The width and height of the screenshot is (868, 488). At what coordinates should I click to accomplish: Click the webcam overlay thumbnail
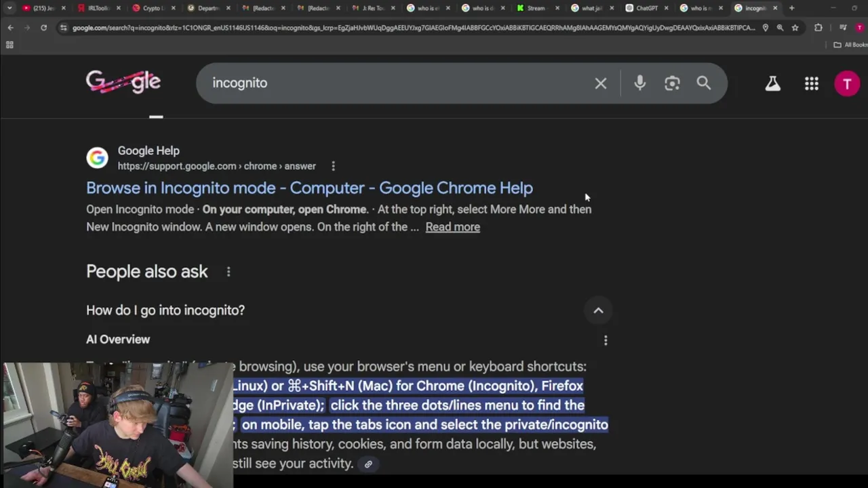pyautogui.click(x=117, y=425)
